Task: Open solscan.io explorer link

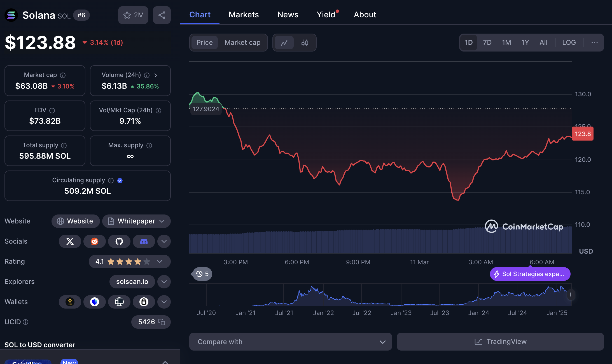Action: [x=132, y=282]
